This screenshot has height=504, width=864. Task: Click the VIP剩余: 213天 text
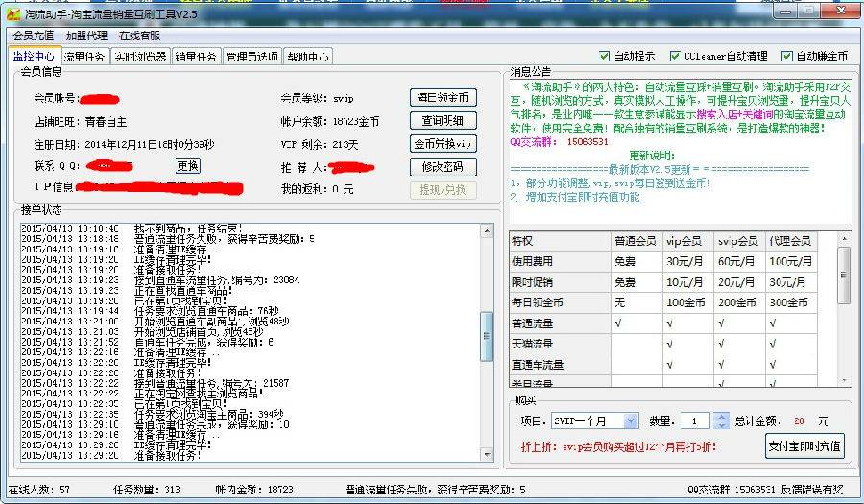319,144
